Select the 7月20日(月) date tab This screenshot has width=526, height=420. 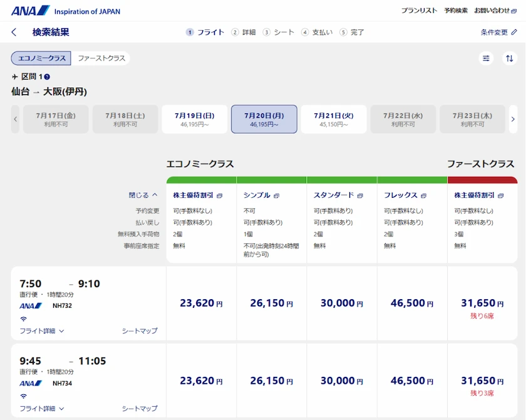click(x=264, y=120)
